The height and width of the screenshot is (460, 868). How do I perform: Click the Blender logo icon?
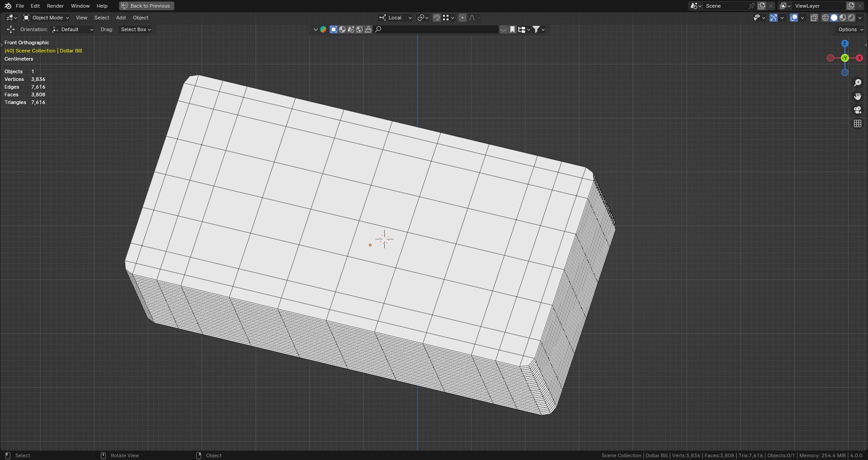(8, 6)
